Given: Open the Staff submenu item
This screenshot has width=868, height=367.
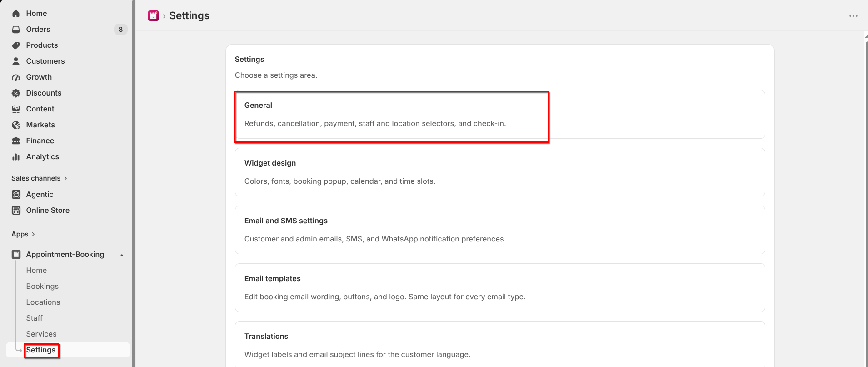Looking at the screenshot, I should pyautogui.click(x=34, y=318).
